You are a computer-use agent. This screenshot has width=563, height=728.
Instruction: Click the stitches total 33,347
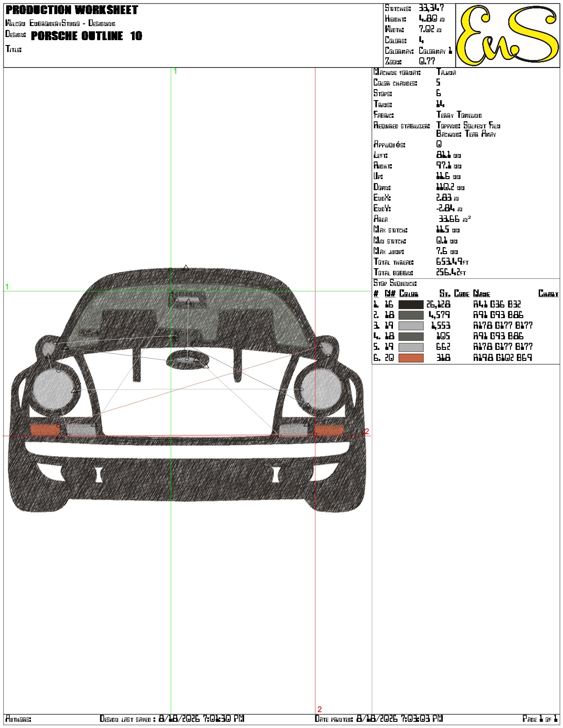(x=431, y=8)
